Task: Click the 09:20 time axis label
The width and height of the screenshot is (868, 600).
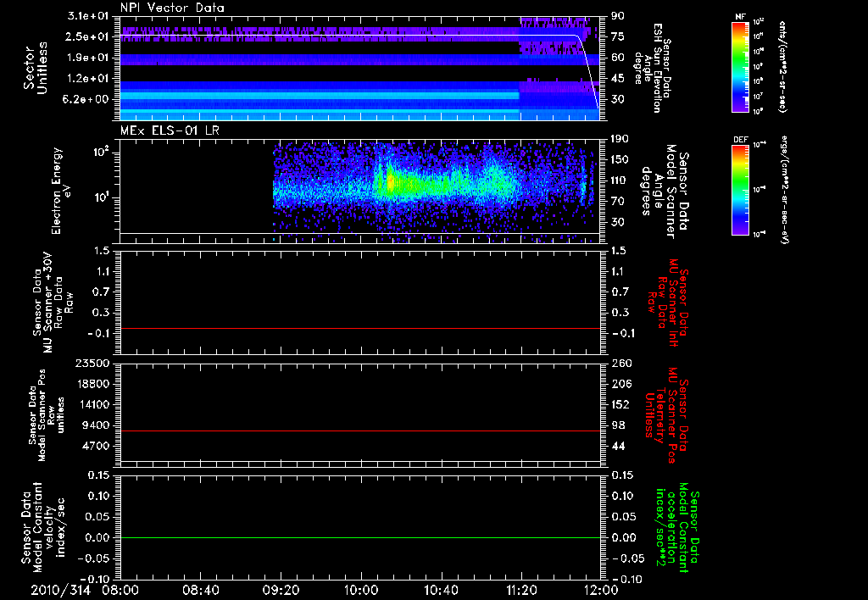Action: pos(281,590)
